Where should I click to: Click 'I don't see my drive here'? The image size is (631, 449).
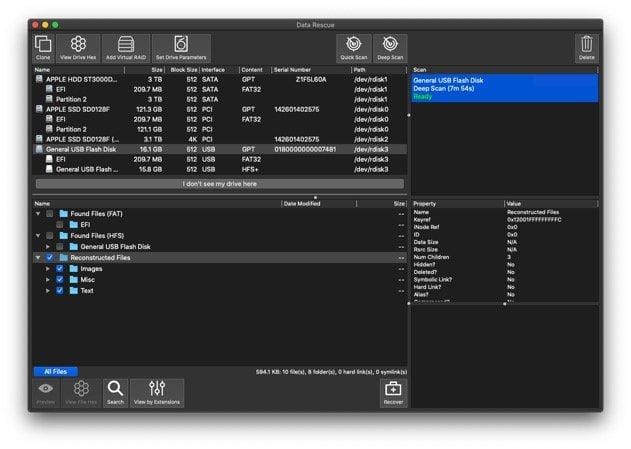click(220, 184)
